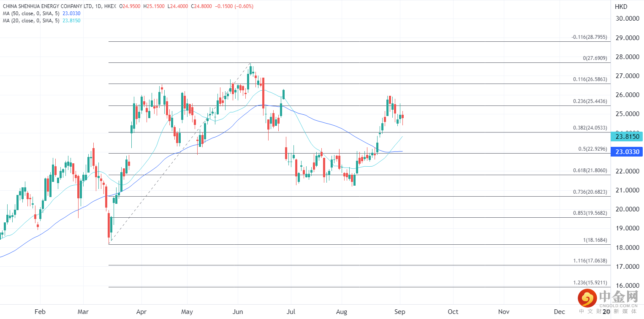Click the Jul label on the time axis
Viewport: 644px width, 319px height.
(x=291, y=312)
